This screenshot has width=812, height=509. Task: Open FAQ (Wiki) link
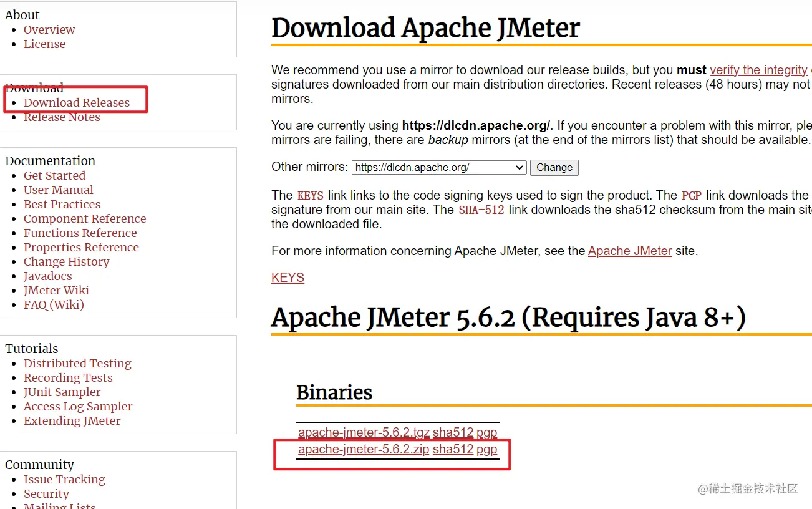coord(54,305)
